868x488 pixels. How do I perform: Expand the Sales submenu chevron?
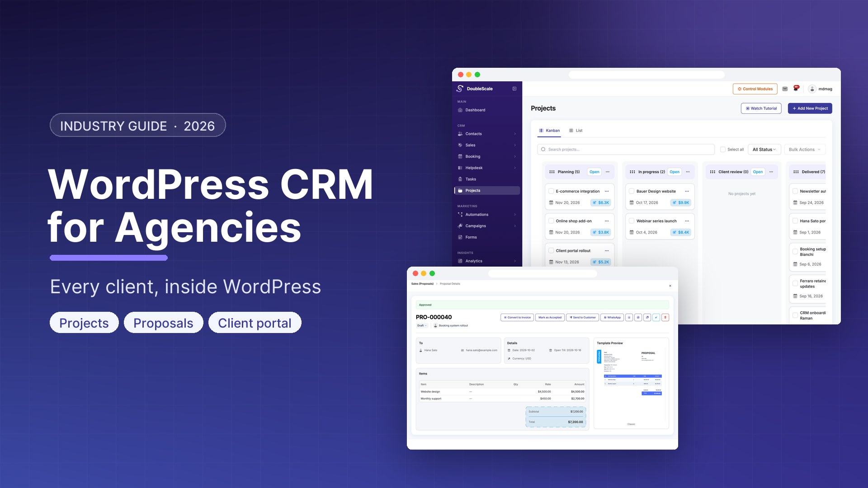[515, 145]
